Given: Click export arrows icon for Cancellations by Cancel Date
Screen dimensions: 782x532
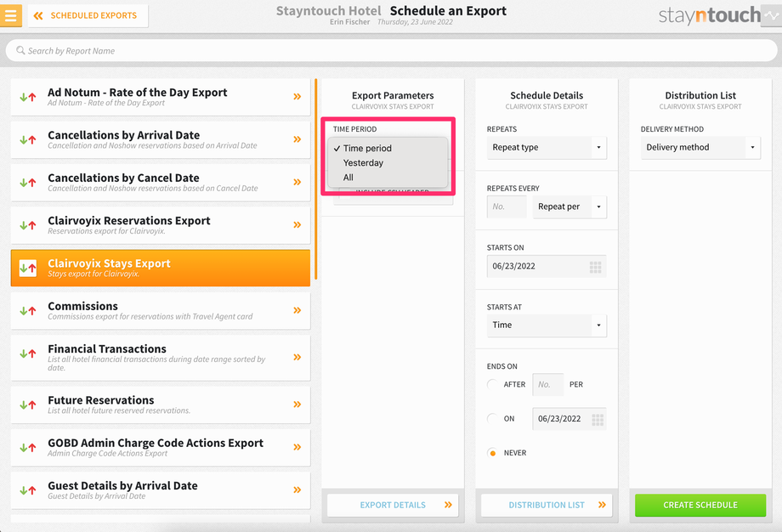Looking at the screenshot, I should (28, 183).
